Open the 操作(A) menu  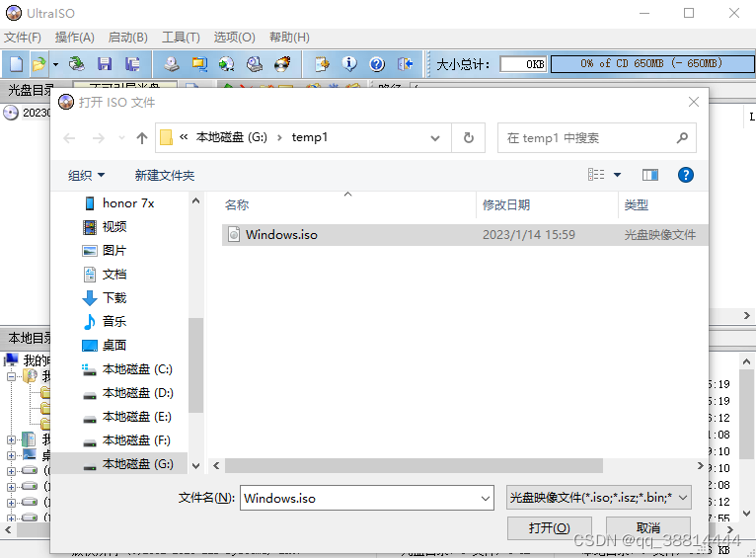pyautogui.click(x=74, y=38)
